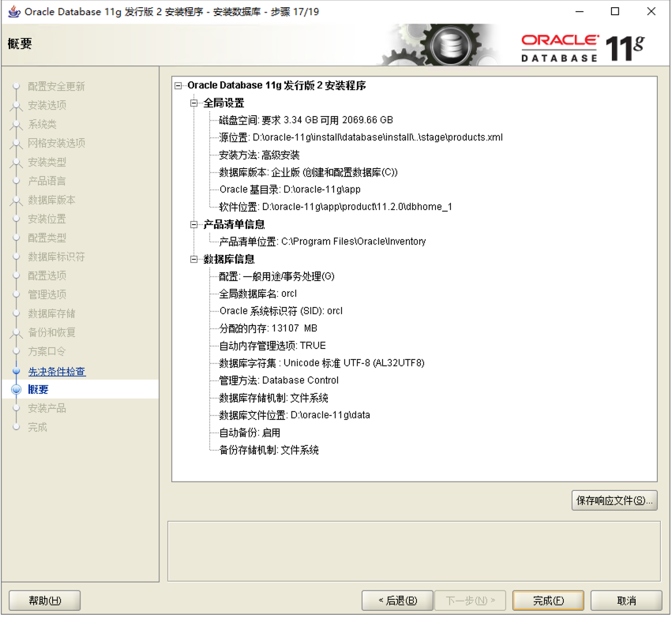The height and width of the screenshot is (618, 672).
Task: Select the 数据库字符集 tree entry
Action: [321, 363]
